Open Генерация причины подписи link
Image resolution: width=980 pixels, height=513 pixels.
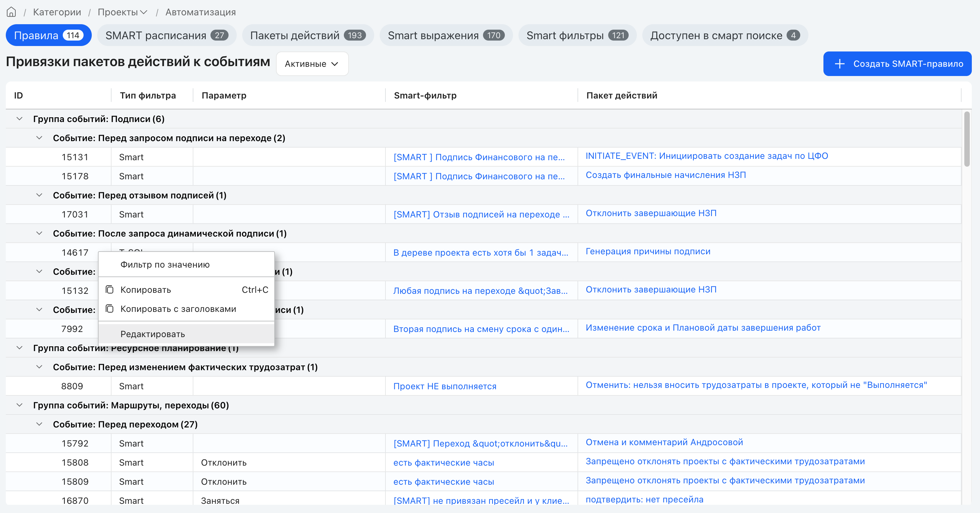(x=648, y=251)
